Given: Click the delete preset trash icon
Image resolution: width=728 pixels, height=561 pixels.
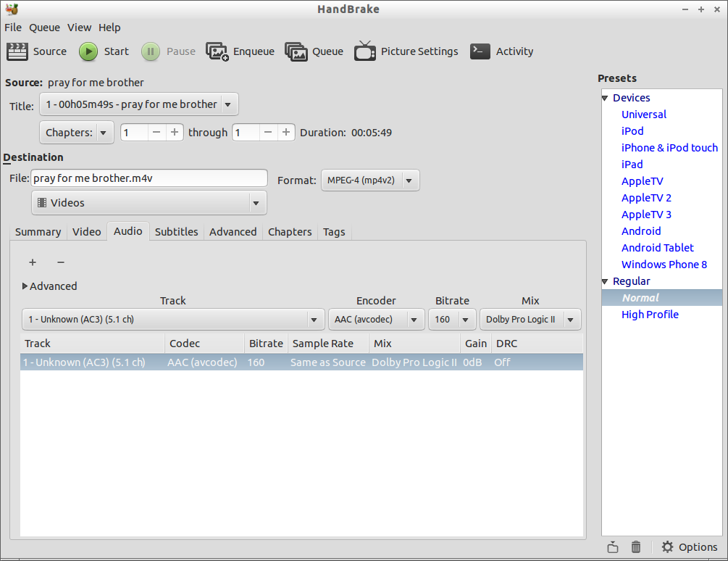Looking at the screenshot, I should [636, 547].
